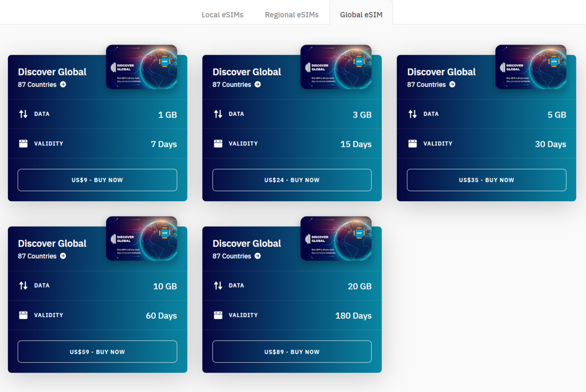Click US$24 Buy Now for the 3 GB plan

292,180
